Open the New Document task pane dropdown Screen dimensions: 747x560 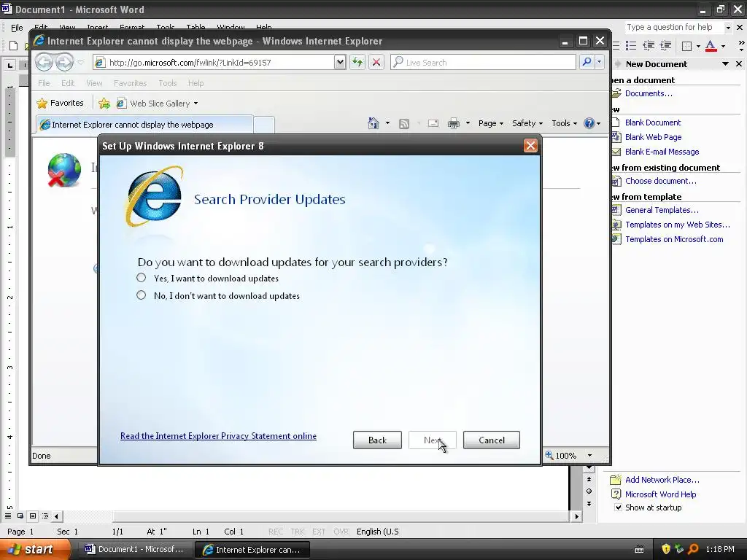(x=725, y=64)
